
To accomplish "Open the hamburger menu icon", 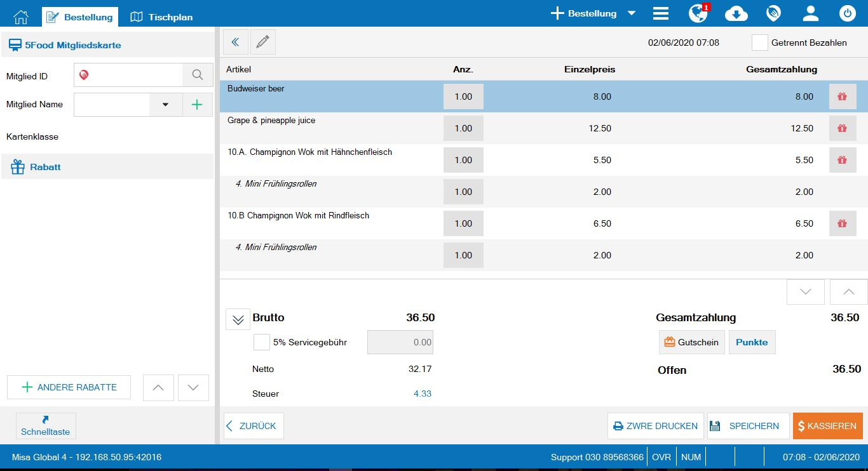I will click(x=661, y=14).
